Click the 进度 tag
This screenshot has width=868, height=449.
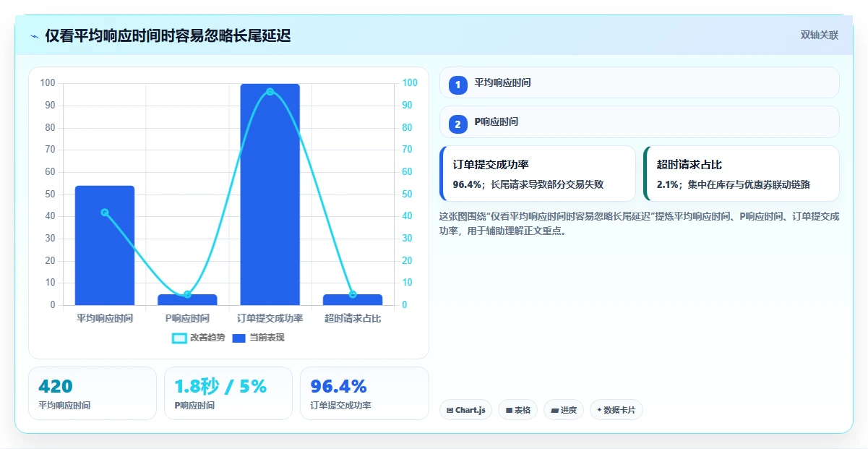[564, 410]
